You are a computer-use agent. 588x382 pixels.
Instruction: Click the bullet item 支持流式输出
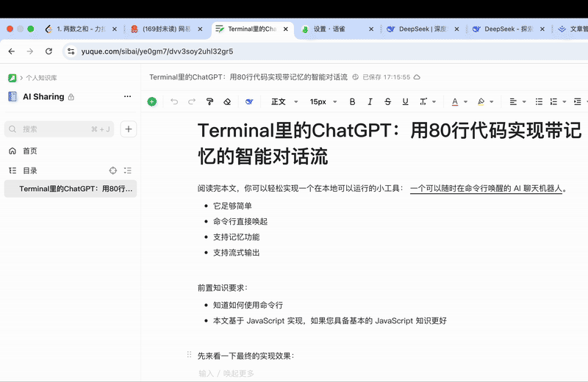pos(237,253)
